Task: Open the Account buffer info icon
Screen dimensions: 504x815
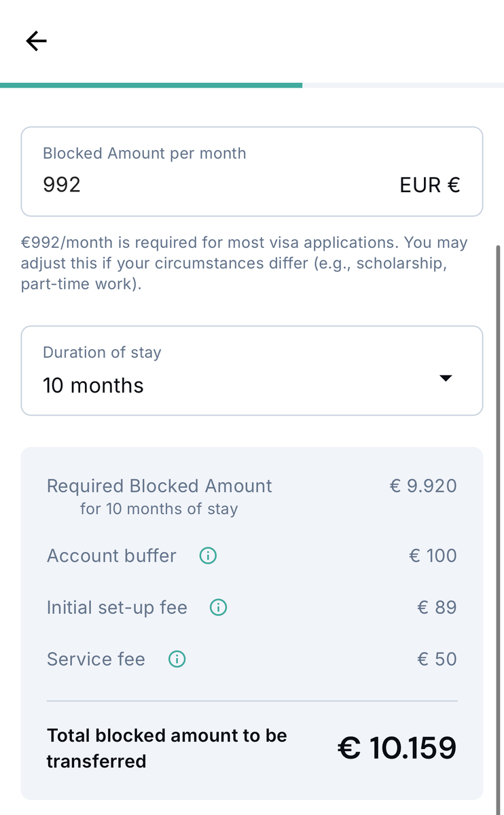Action: point(208,556)
